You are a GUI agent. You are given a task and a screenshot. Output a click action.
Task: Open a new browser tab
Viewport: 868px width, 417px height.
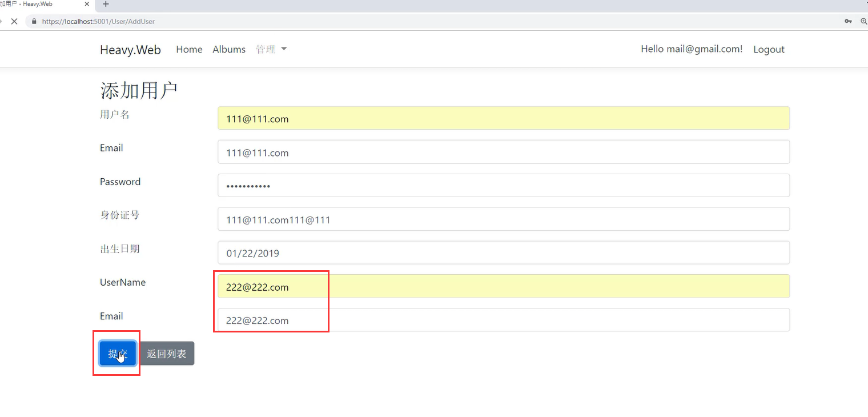(x=106, y=4)
